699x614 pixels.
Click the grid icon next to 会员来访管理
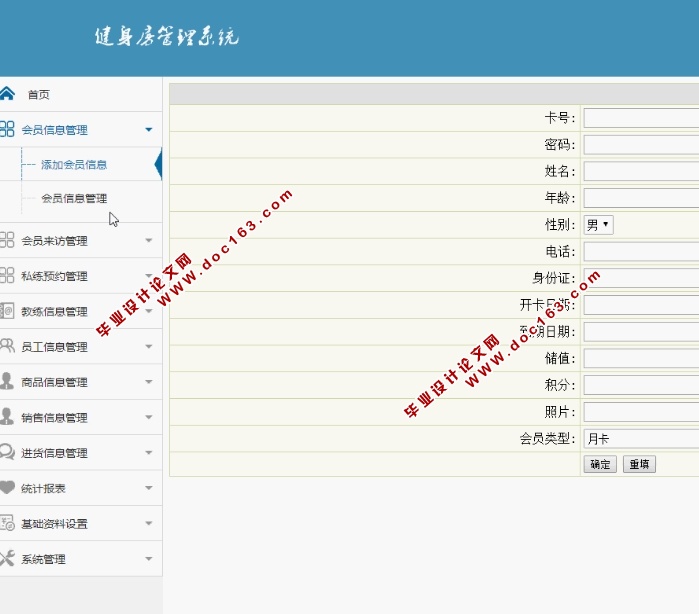point(7,239)
